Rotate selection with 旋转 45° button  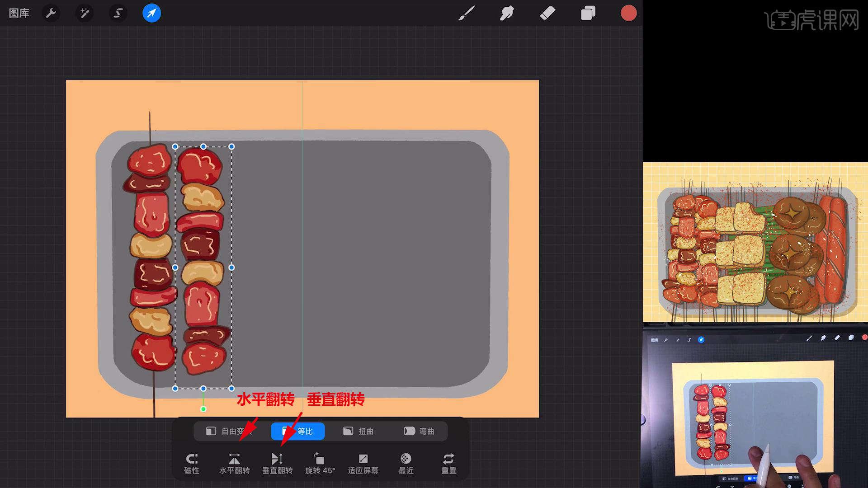pos(320,463)
